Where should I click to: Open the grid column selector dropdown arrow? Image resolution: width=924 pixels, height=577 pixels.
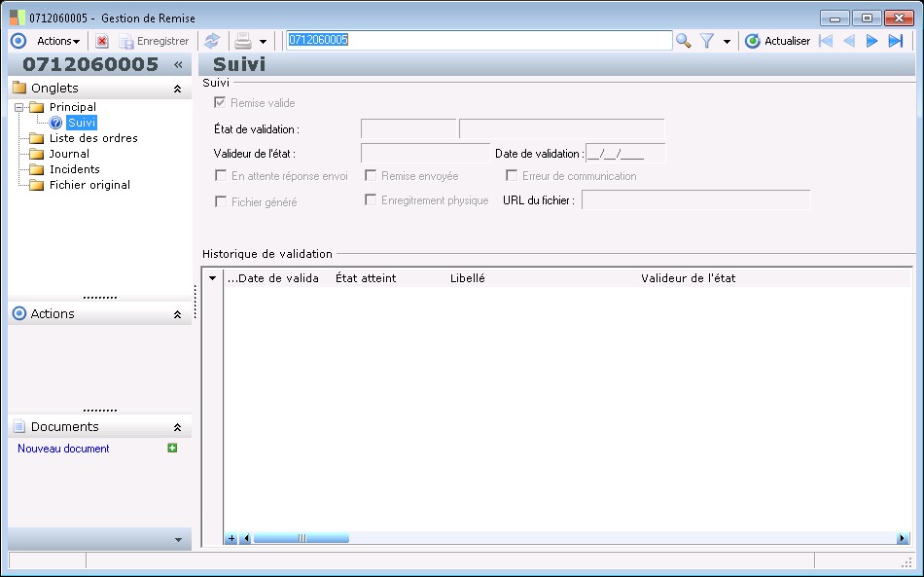(x=212, y=278)
